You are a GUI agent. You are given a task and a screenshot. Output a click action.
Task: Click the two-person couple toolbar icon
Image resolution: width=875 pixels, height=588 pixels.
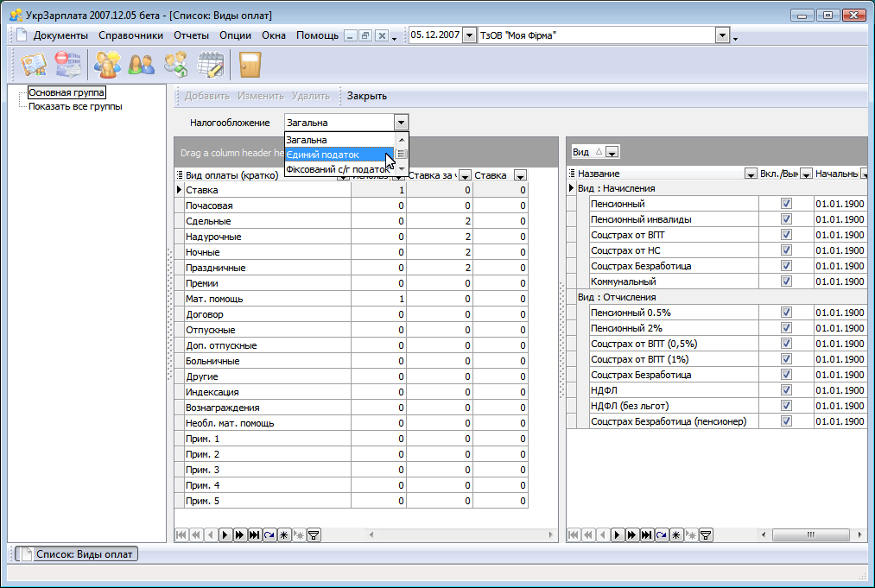pos(141,65)
